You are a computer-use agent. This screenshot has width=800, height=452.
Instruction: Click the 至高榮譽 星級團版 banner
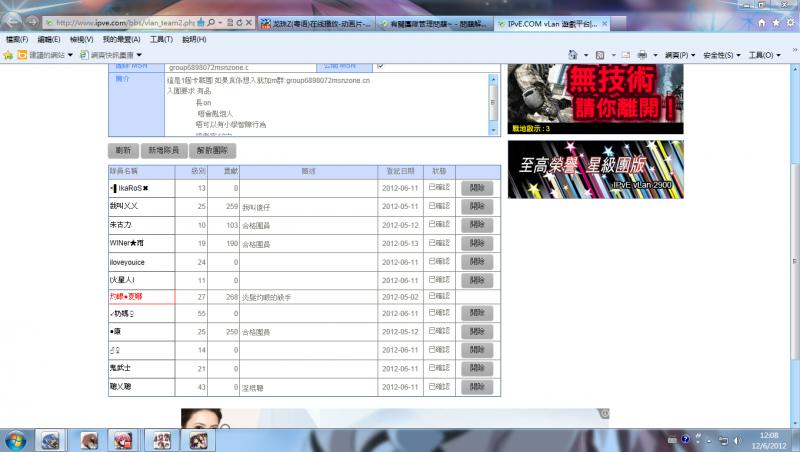[595, 169]
